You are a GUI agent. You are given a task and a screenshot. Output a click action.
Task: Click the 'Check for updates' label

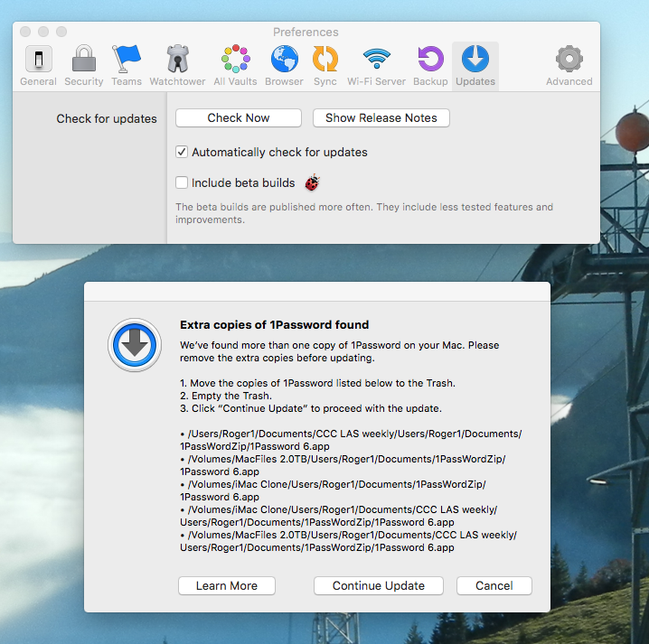coord(107,118)
